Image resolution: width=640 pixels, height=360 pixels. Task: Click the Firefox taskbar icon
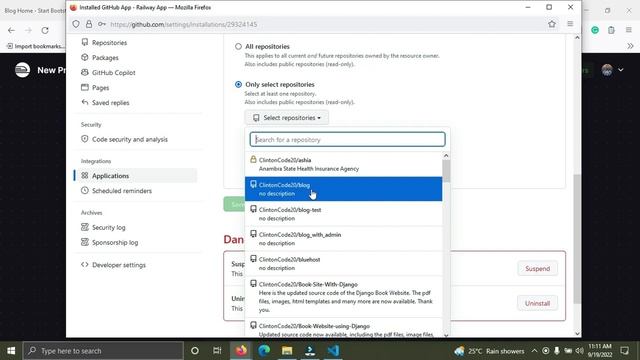click(x=241, y=351)
